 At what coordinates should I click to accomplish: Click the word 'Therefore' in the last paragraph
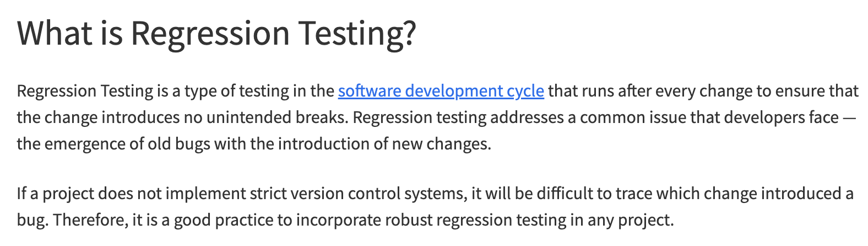click(91, 220)
